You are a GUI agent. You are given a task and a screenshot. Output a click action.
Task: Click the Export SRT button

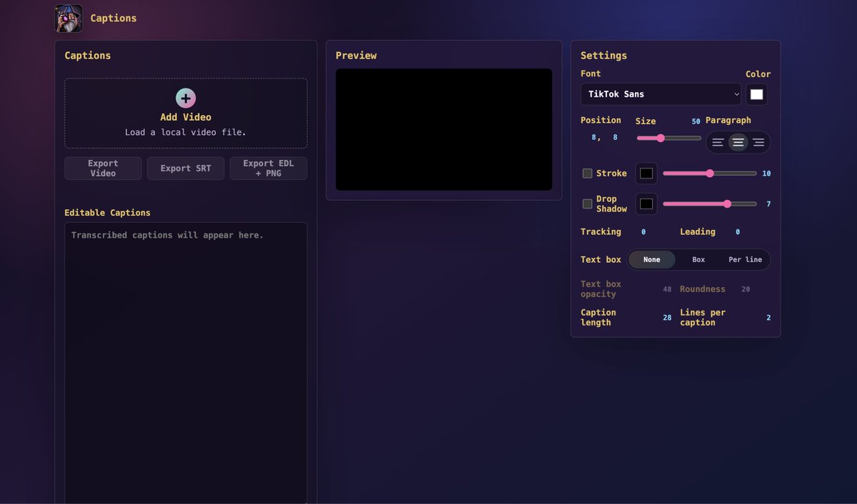tap(186, 168)
